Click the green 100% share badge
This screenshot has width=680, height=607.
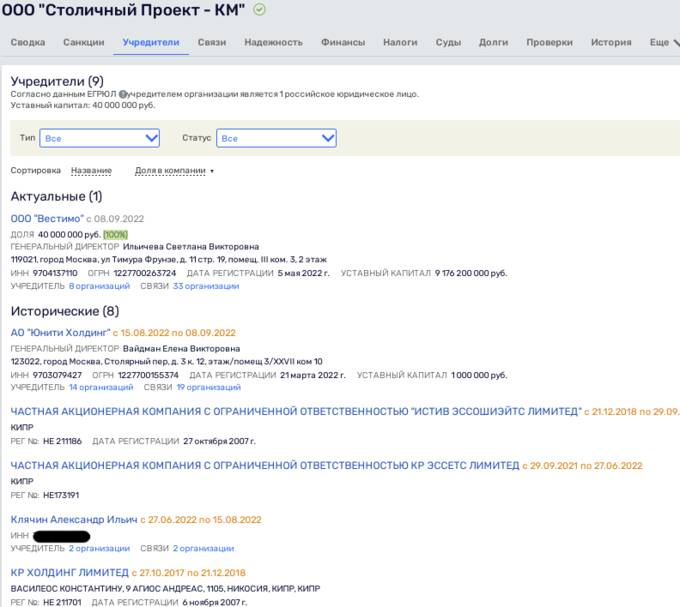coord(115,234)
